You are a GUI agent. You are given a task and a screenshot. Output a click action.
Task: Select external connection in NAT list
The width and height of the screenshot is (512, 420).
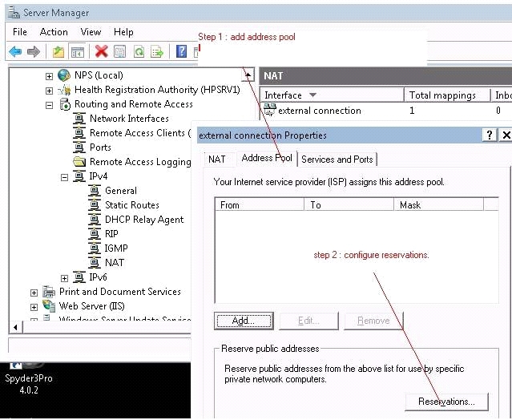tap(319, 111)
